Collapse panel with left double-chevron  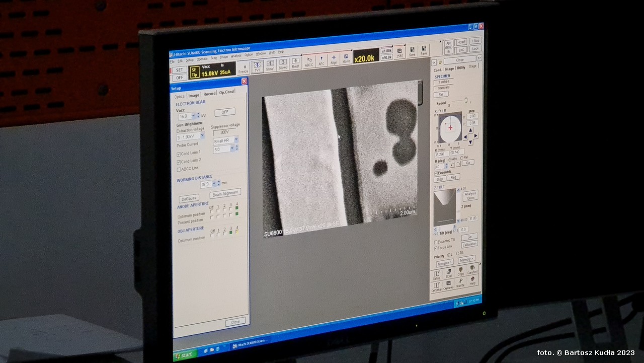coord(434,62)
